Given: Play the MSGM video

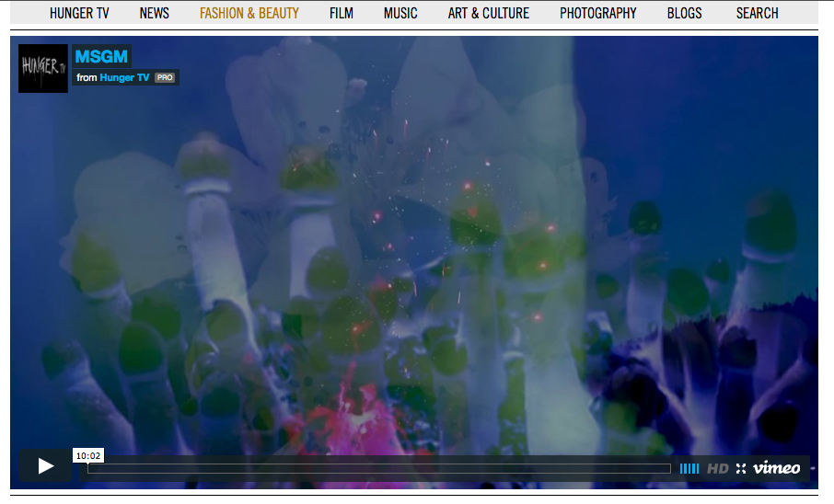Looking at the screenshot, I should click(x=45, y=466).
